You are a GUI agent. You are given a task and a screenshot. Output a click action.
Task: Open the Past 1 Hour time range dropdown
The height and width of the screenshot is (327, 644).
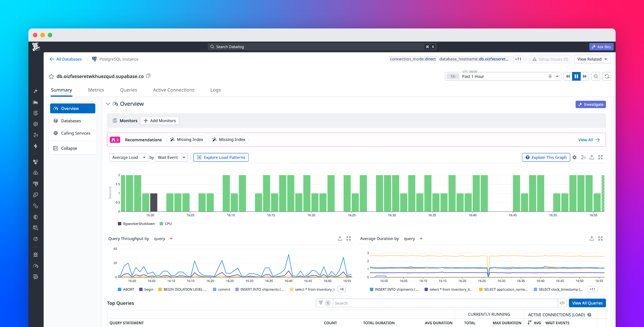point(502,77)
